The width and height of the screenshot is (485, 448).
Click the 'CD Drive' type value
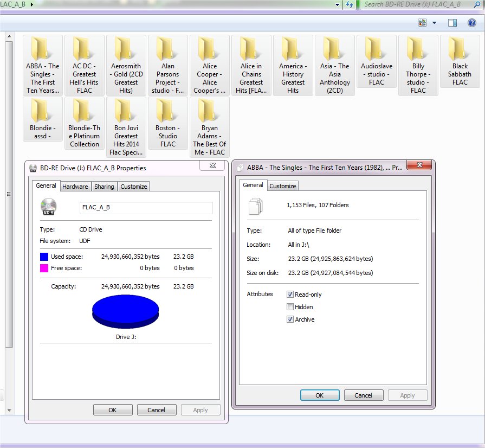90,230
